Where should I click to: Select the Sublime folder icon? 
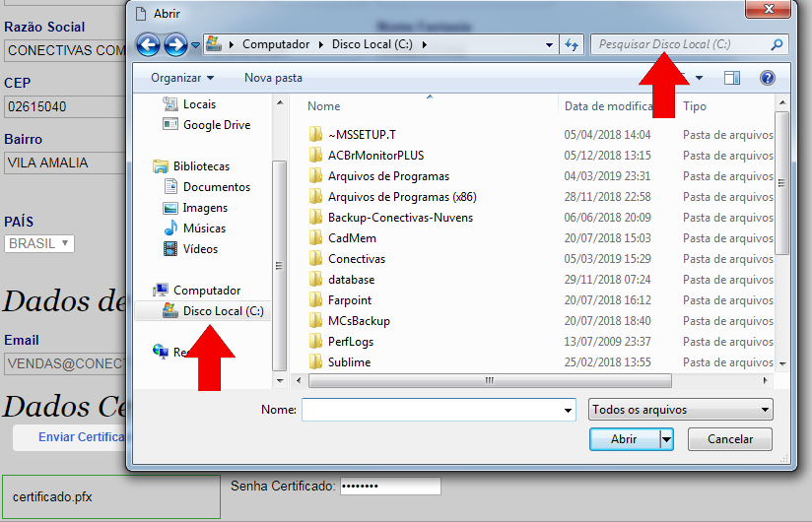point(315,362)
